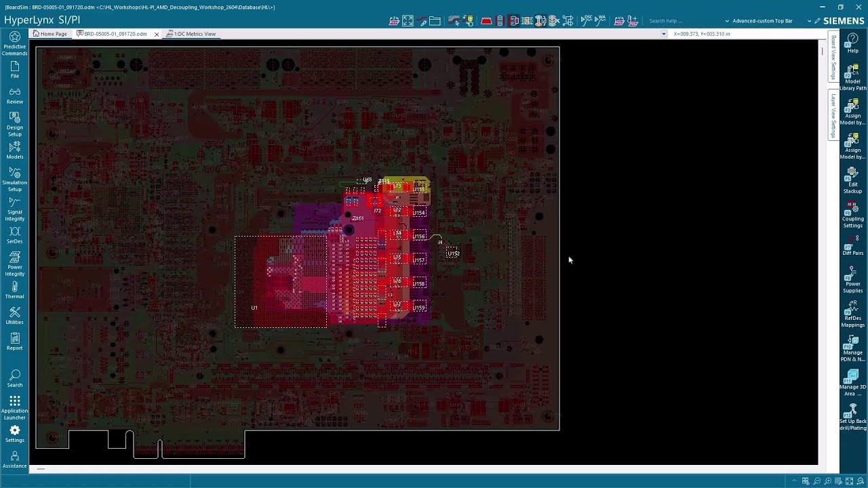
Task: Click the zoom out icon in the status bar
Action: (817, 481)
